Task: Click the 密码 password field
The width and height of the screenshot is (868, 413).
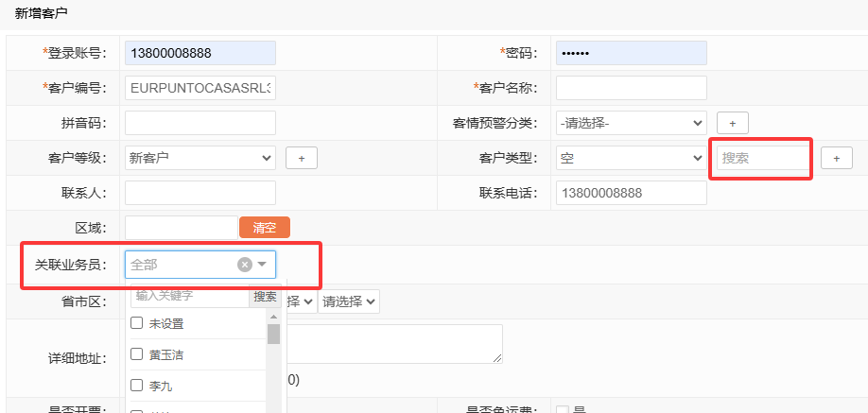Action: tap(631, 53)
